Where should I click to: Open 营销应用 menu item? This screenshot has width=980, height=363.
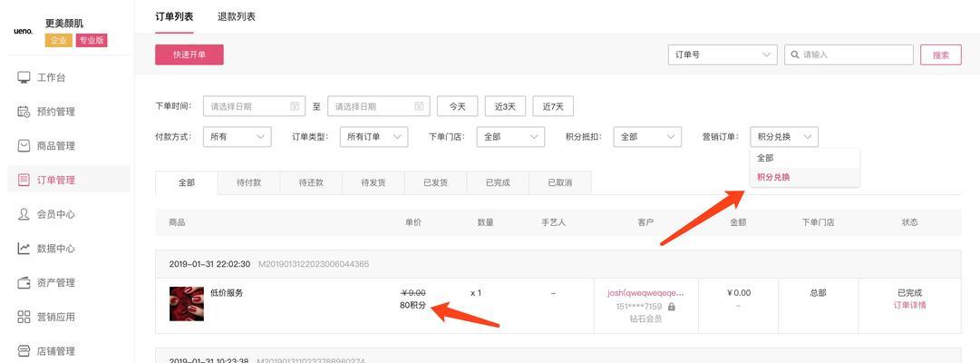[x=69, y=317]
